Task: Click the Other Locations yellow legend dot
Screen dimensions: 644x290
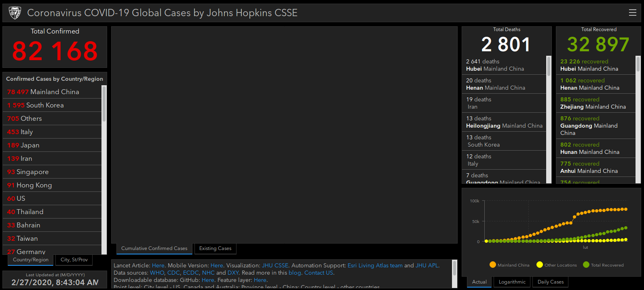Action: (x=539, y=265)
